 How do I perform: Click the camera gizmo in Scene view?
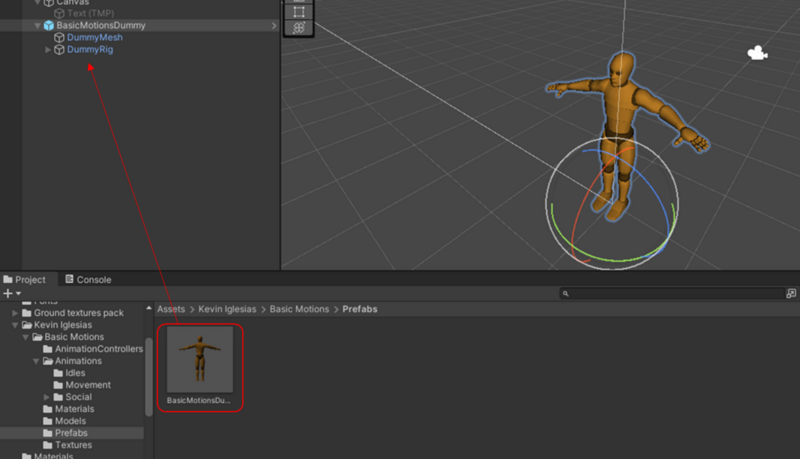tap(757, 53)
